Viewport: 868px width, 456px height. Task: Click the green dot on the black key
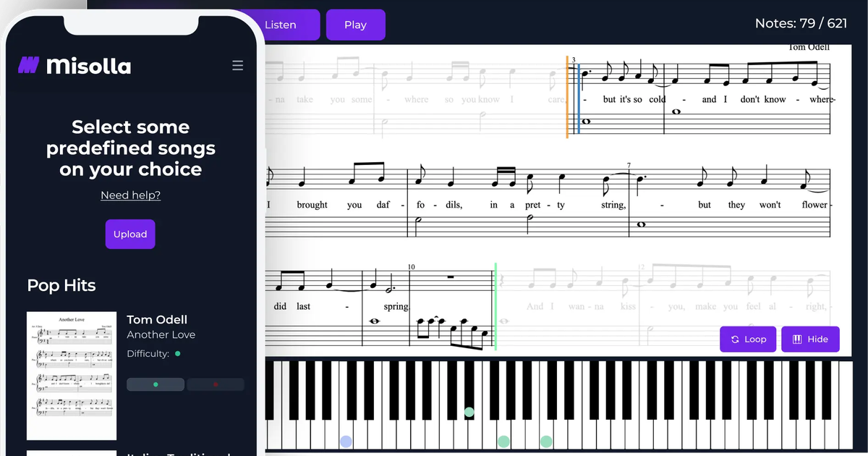coord(469,413)
